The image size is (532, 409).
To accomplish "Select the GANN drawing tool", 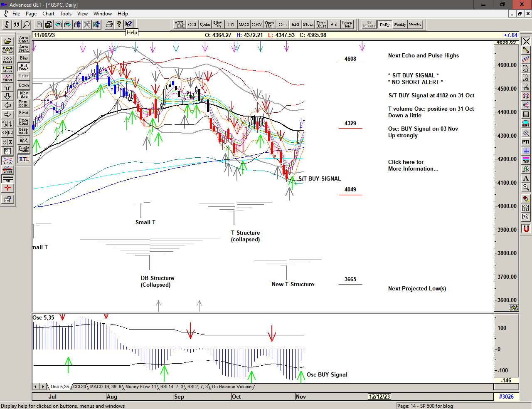I will tap(7, 170).
